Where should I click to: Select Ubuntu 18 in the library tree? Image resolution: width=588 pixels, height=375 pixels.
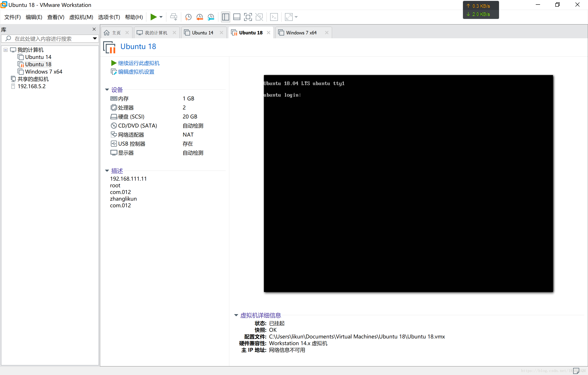(34, 64)
